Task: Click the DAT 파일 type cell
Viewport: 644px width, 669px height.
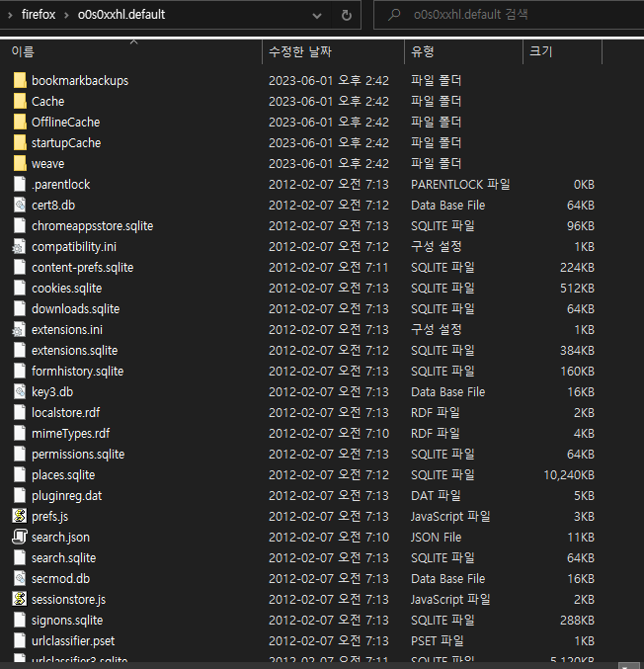Action: (436, 496)
